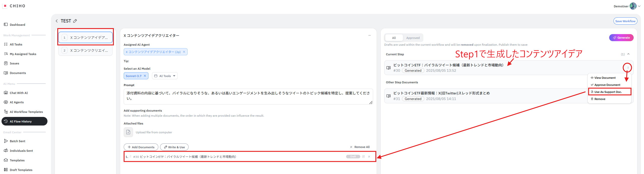644x174 pixels.
Task: Expand the DemoUser account menu
Action: (x=639, y=6)
